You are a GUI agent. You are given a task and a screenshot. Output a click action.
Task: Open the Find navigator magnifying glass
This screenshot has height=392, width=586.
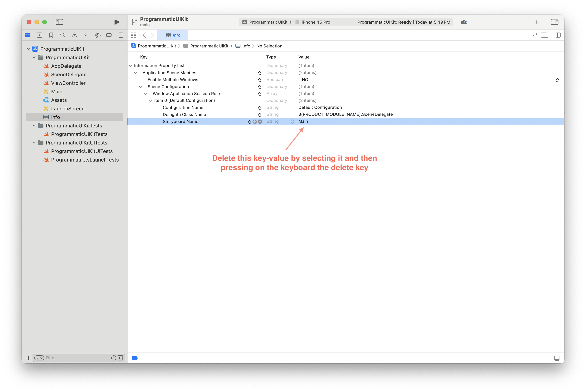pos(63,35)
